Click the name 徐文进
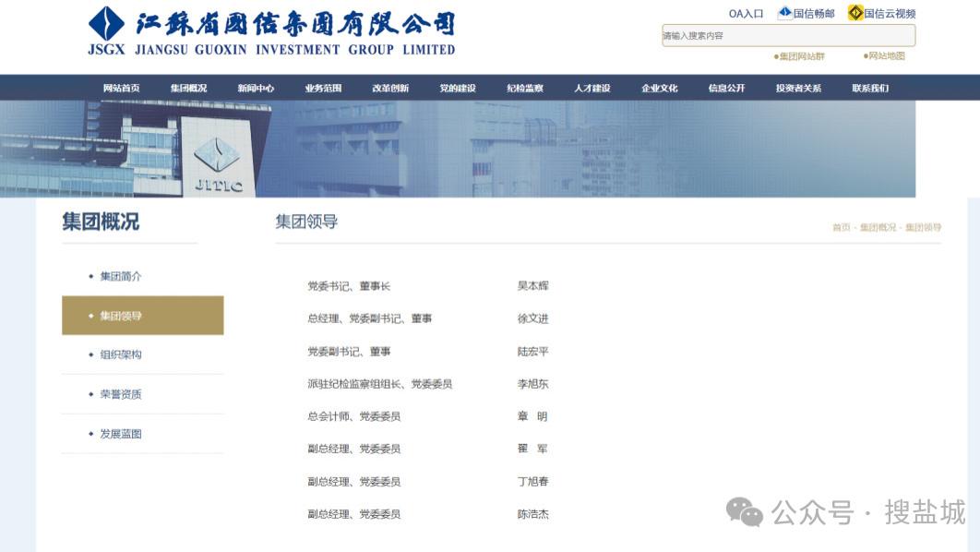Screen dimensions: 980x552 click(533, 318)
